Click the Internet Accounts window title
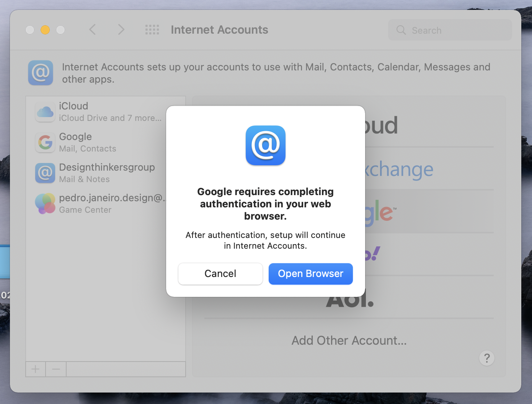 pyautogui.click(x=219, y=30)
